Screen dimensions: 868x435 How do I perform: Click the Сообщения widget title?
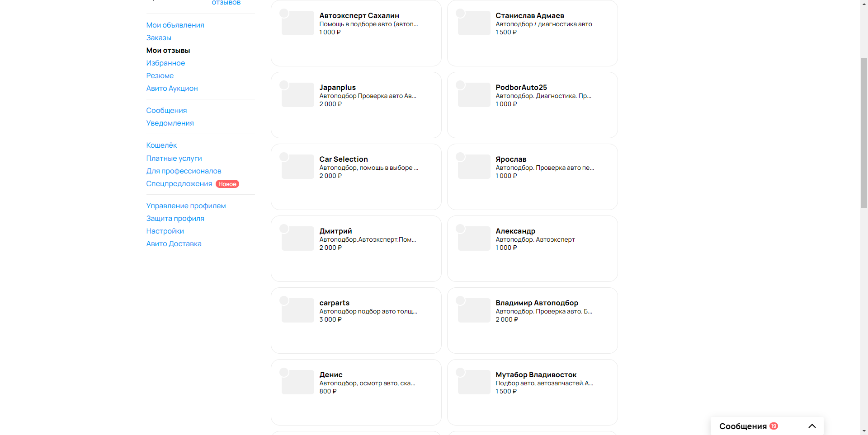(x=743, y=426)
